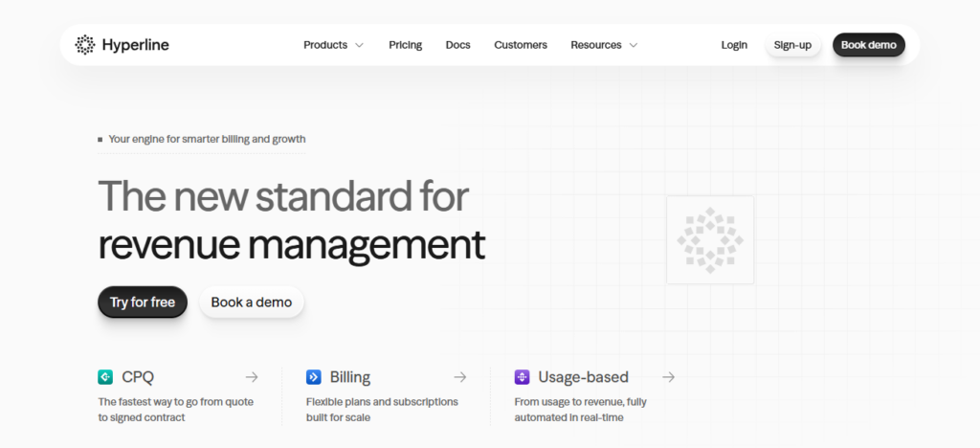The height and width of the screenshot is (448, 980).
Task: Click the purple Usage-based product icon
Action: (522, 377)
